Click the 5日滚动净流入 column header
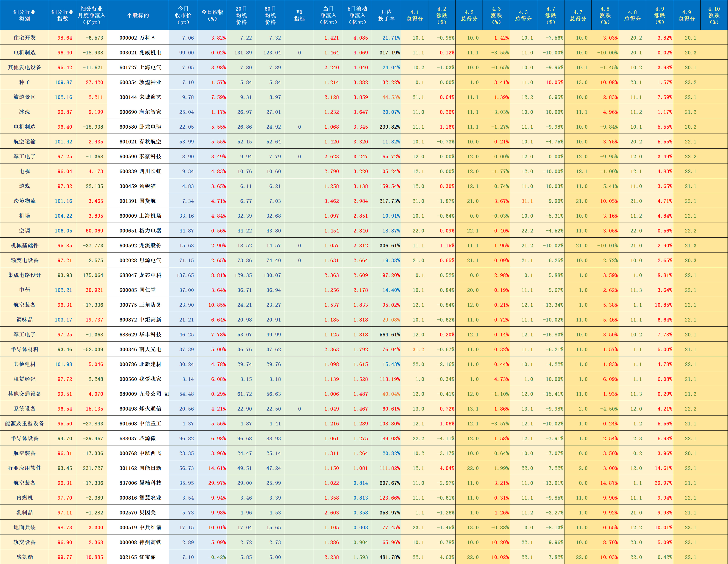The image size is (728, 564). 357,15
